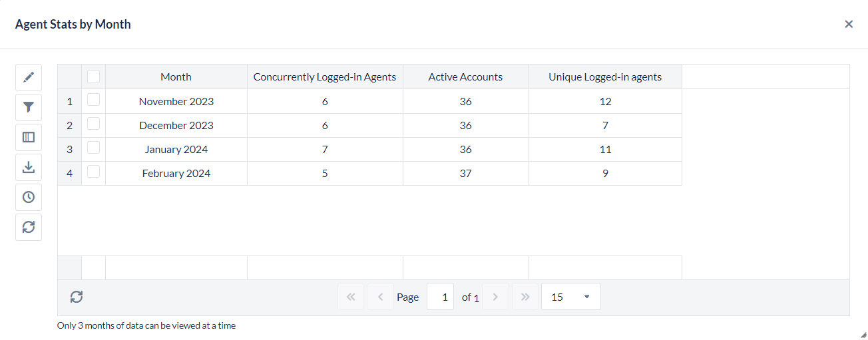Sort by the Month column header

click(x=176, y=77)
